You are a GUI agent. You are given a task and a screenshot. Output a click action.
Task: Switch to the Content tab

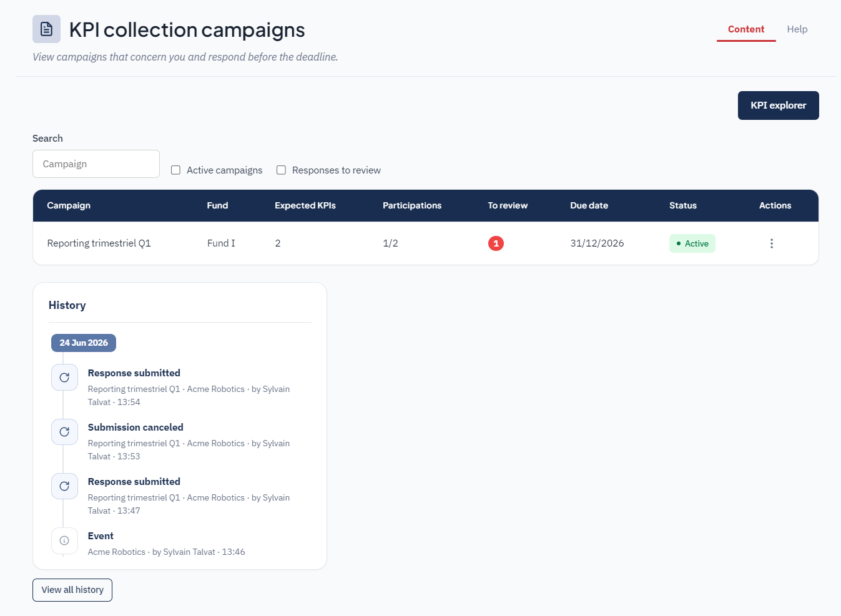746,29
